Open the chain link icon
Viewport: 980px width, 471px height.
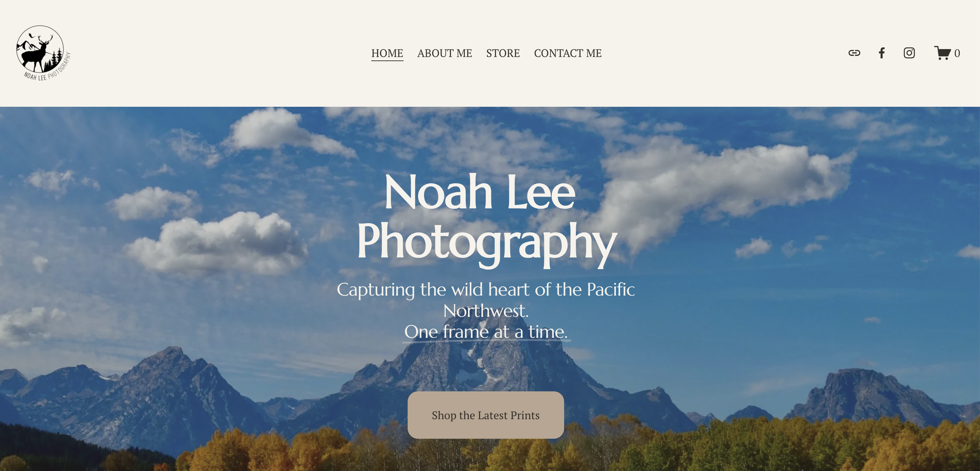pyautogui.click(x=854, y=53)
